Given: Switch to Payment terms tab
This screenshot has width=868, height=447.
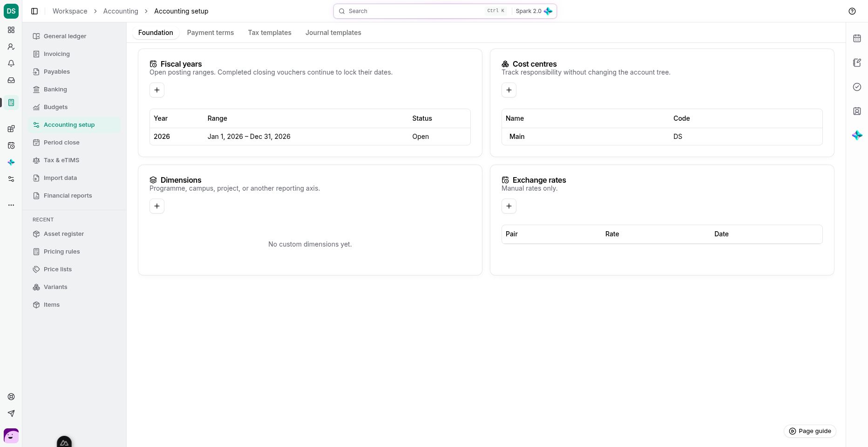Looking at the screenshot, I should coord(210,33).
